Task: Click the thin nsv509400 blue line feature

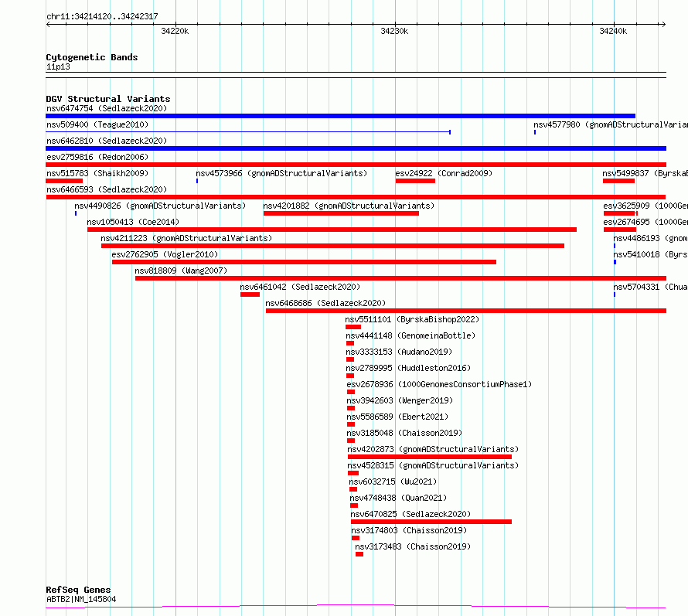Action: point(248,131)
